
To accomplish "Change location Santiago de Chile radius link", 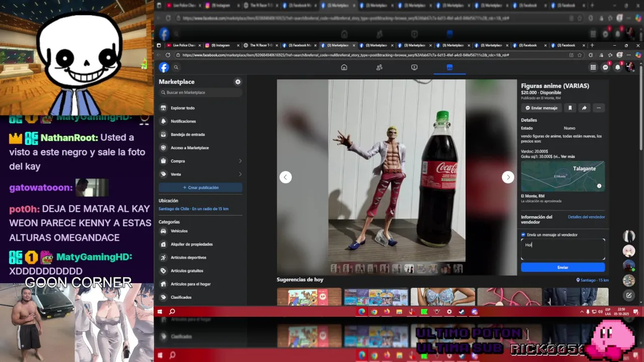I will pos(194,209).
